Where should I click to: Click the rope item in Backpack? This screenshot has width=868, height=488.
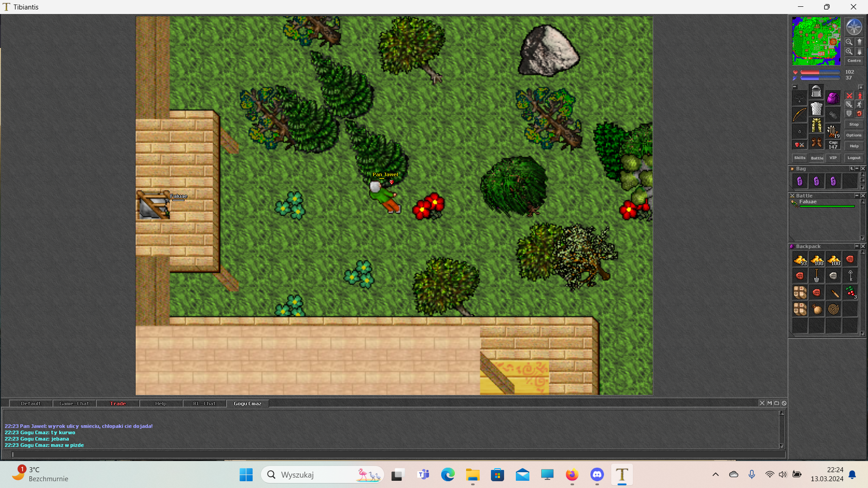(x=833, y=309)
